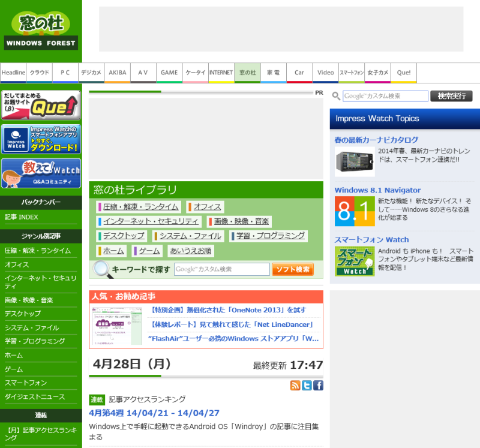Open the Que! banner in sidebar
The width and height of the screenshot is (480, 448).
click(41, 106)
